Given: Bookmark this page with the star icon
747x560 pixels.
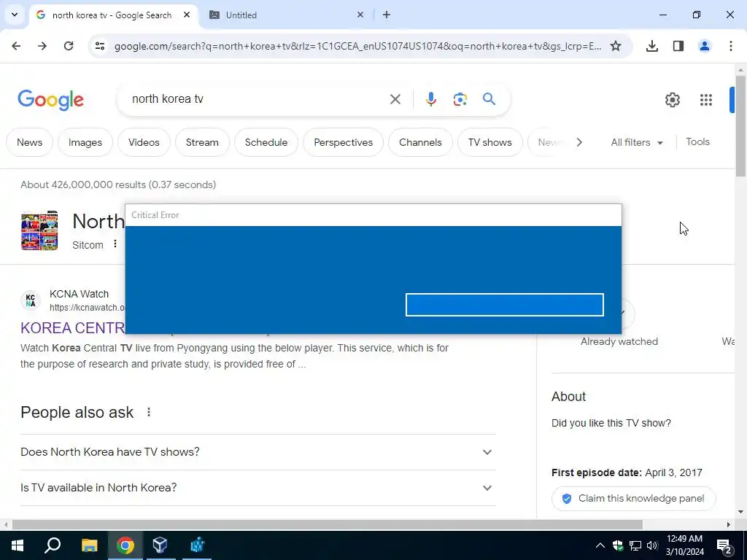Looking at the screenshot, I should pyautogui.click(x=616, y=46).
